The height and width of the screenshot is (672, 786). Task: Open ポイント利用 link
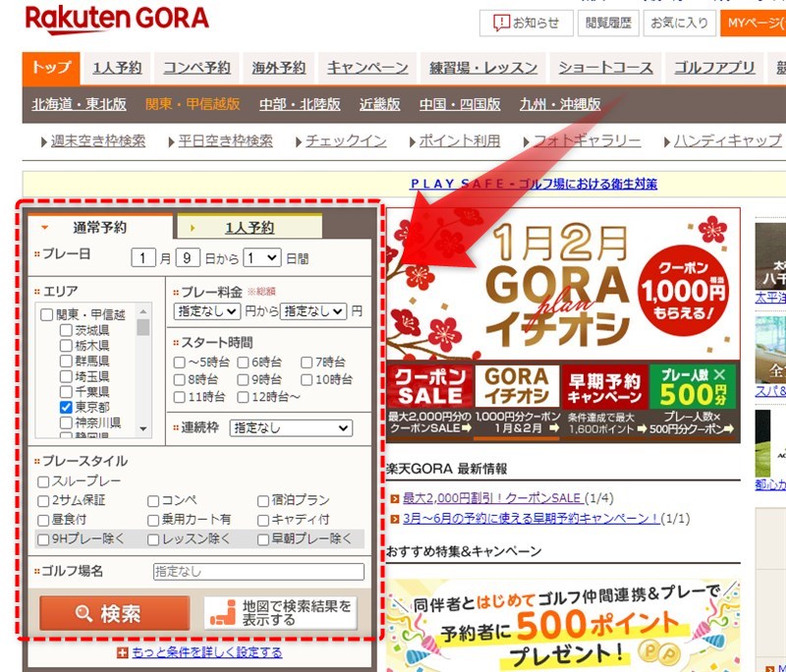tap(460, 141)
